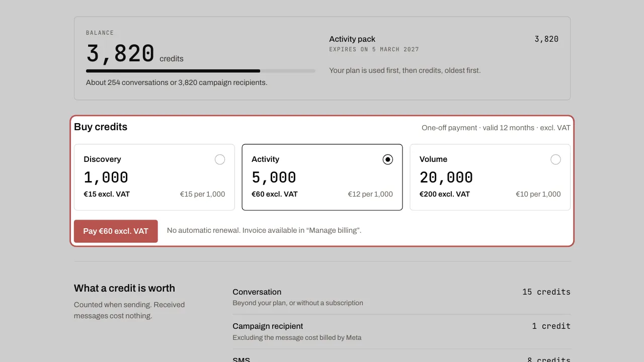Click the 5,000 credits amount

[274, 177]
